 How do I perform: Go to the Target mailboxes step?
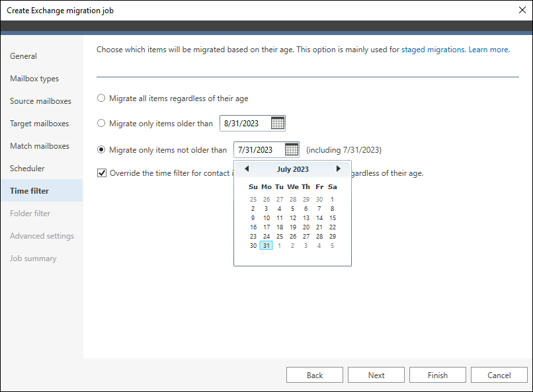point(40,124)
